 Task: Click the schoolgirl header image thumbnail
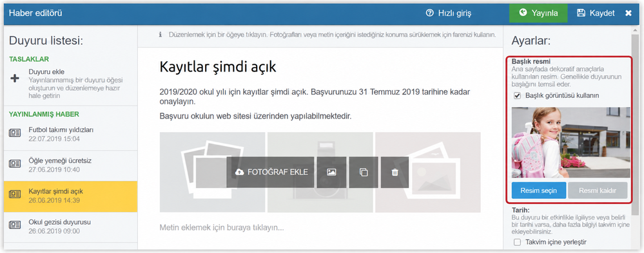click(571, 142)
